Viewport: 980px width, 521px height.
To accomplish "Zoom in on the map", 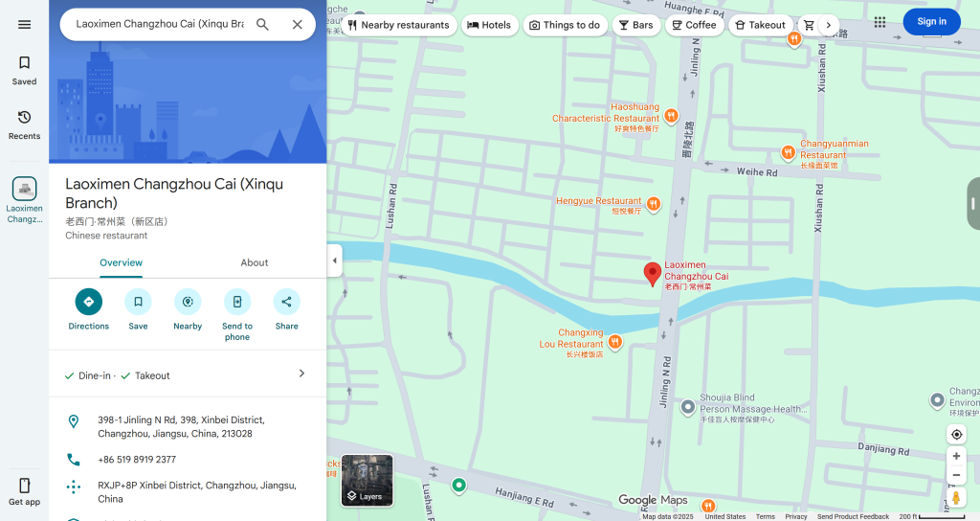I will tap(956, 457).
